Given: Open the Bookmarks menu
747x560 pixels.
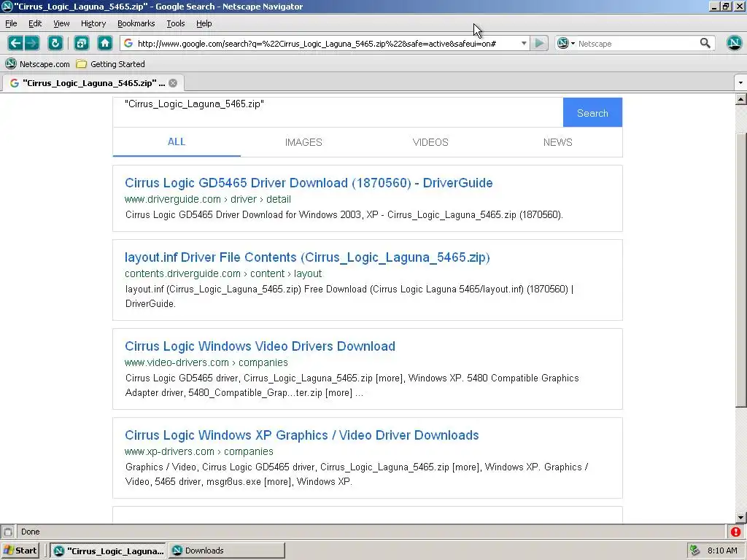Looking at the screenshot, I should [136, 23].
